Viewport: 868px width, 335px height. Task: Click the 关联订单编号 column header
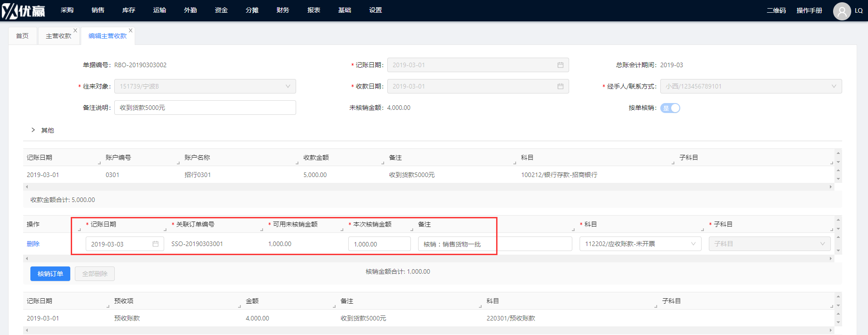[x=195, y=224]
